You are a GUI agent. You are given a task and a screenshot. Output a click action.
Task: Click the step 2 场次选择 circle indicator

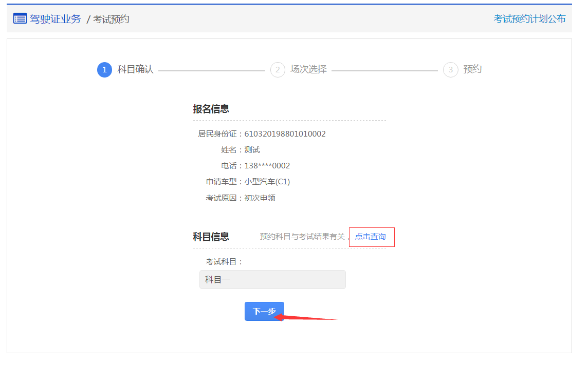[x=278, y=69]
